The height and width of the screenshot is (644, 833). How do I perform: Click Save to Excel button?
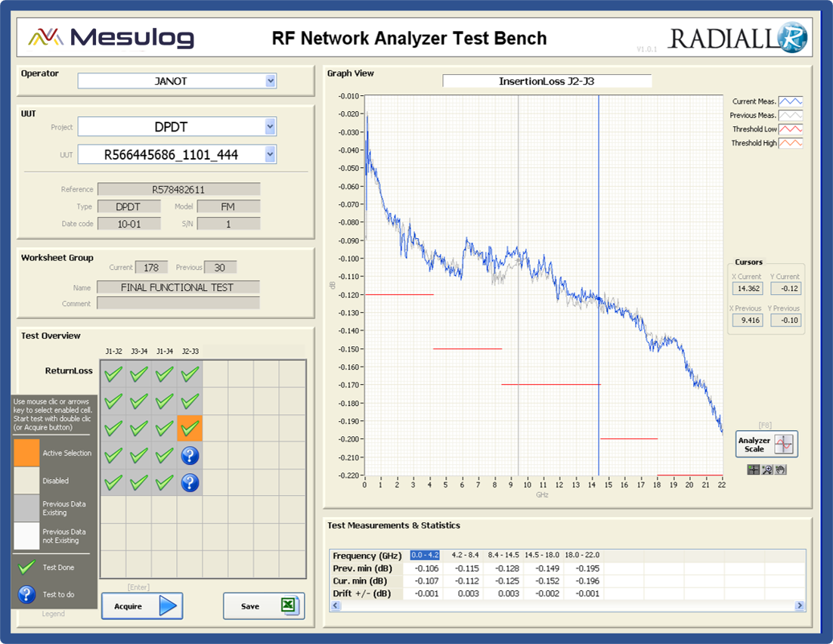click(x=263, y=606)
